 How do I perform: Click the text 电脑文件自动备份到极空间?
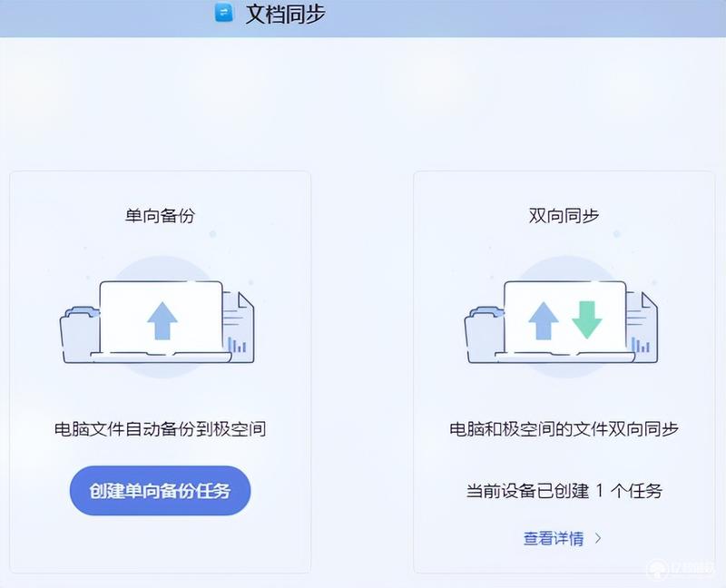(x=161, y=429)
